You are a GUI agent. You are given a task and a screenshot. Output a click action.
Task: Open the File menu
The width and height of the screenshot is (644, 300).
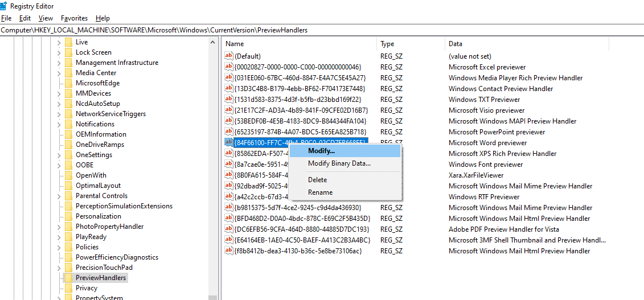tap(6, 18)
